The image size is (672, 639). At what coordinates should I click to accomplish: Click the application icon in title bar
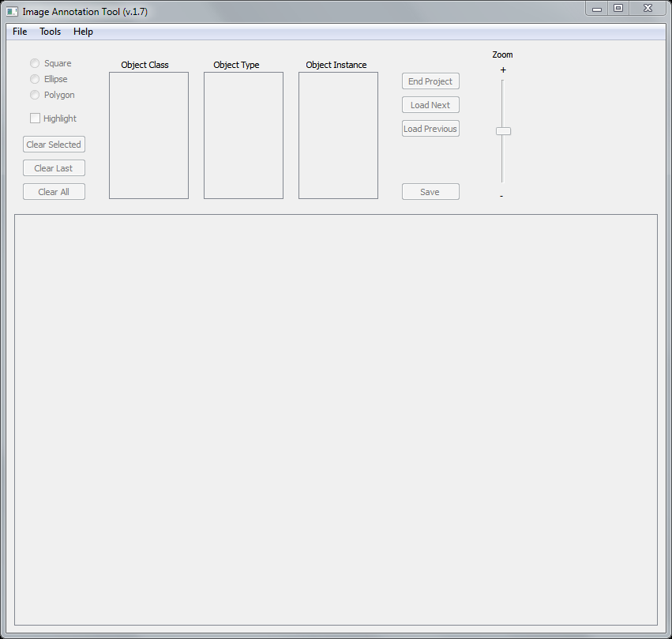point(12,12)
